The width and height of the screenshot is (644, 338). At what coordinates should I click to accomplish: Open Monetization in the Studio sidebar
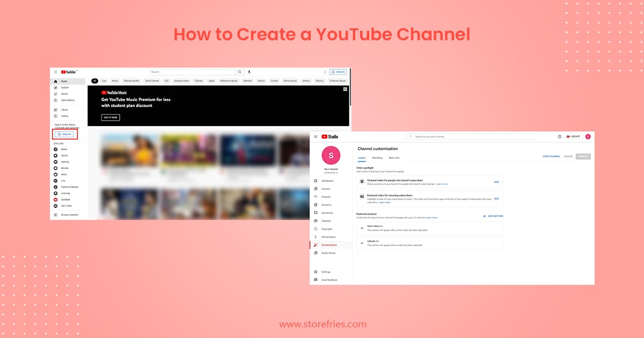tap(328, 237)
